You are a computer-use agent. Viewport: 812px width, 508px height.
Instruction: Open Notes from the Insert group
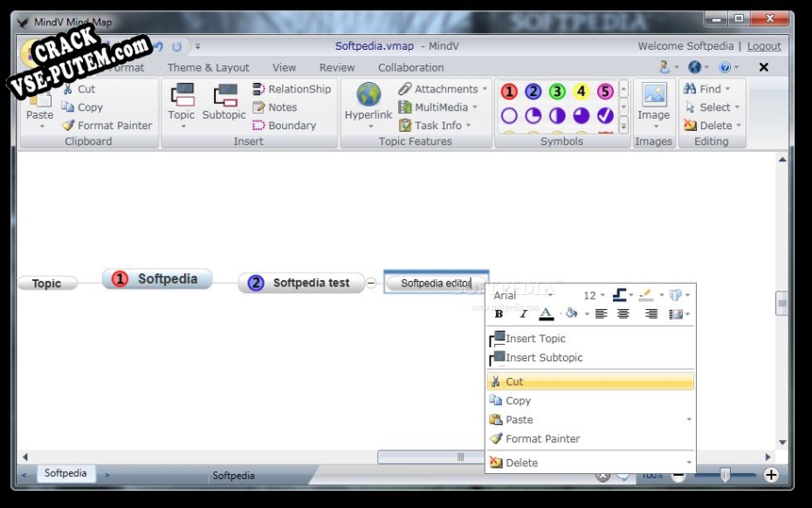(x=275, y=107)
